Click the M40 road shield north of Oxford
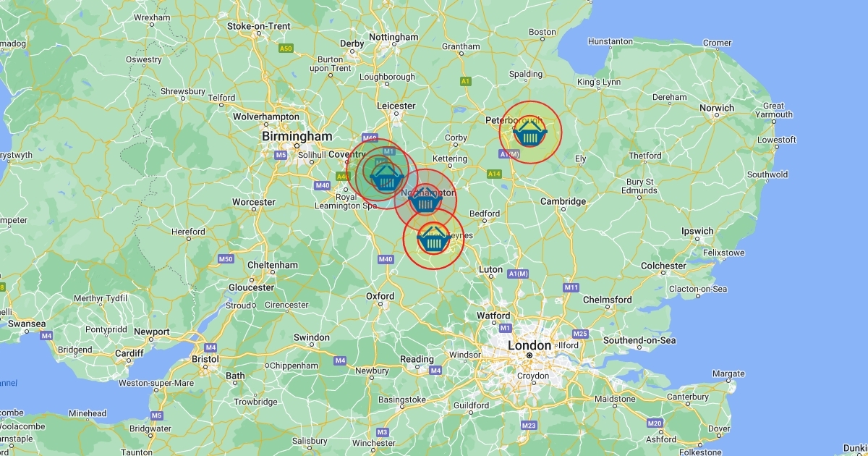The height and width of the screenshot is (456, 868). (x=386, y=259)
